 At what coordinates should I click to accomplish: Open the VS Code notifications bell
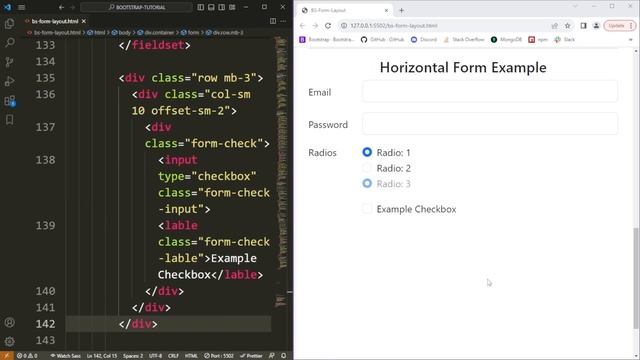(283, 356)
